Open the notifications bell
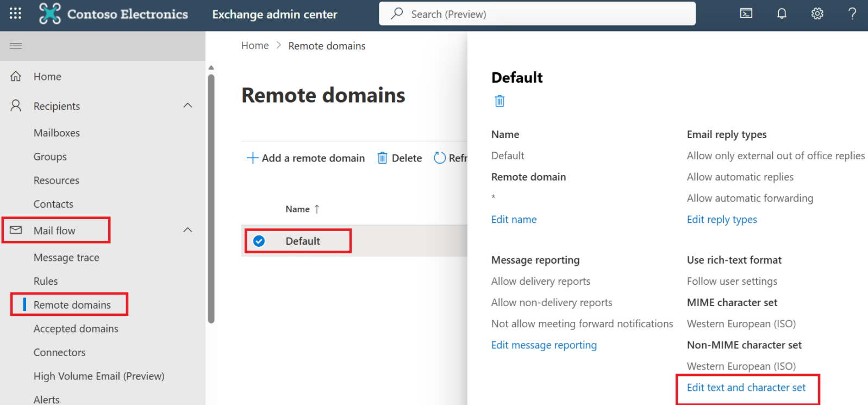The height and width of the screenshot is (405, 868). (782, 14)
